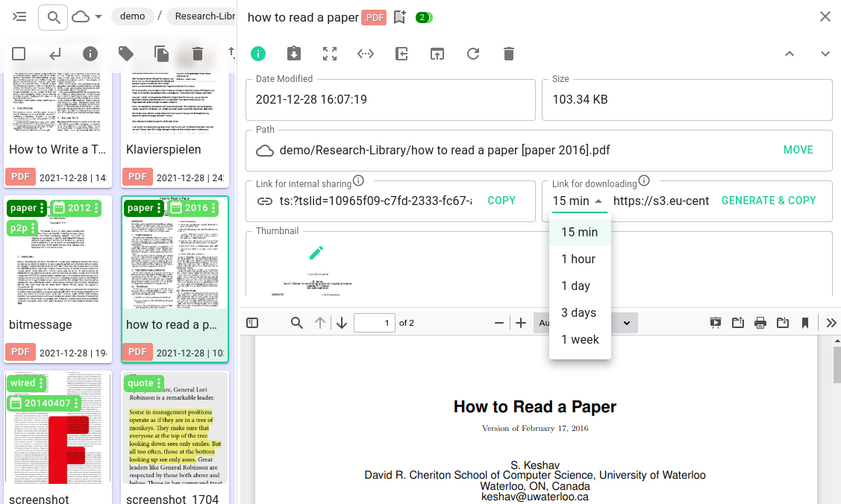The width and height of the screenshot is (841, 504).
Task: Show info about internal sharing link
Action: pyautogui.click(x=358, y=181)
